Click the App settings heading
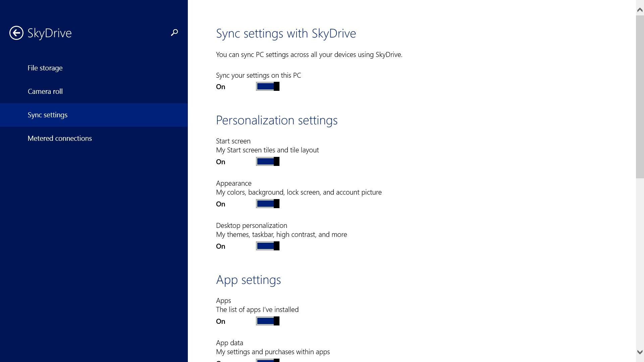This screenshot has height=362, width=644. click(248, 280)
